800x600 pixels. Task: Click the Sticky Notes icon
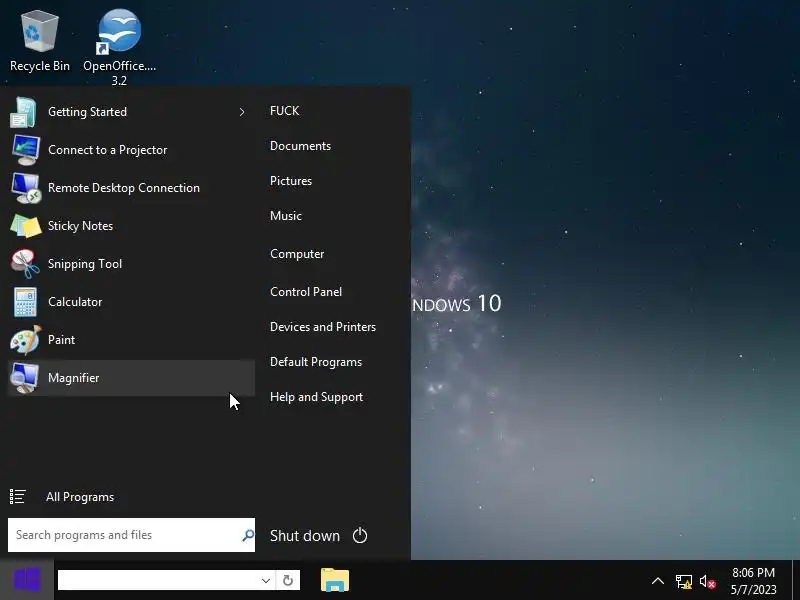click(x=26, y=226)
